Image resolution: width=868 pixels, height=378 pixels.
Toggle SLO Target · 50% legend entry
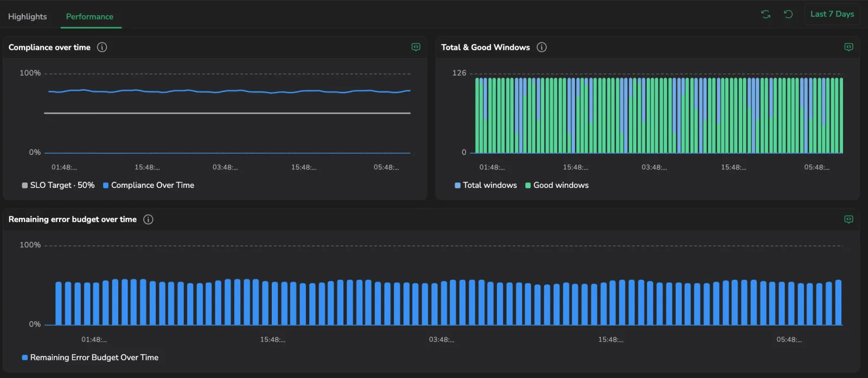coord(58,185)
